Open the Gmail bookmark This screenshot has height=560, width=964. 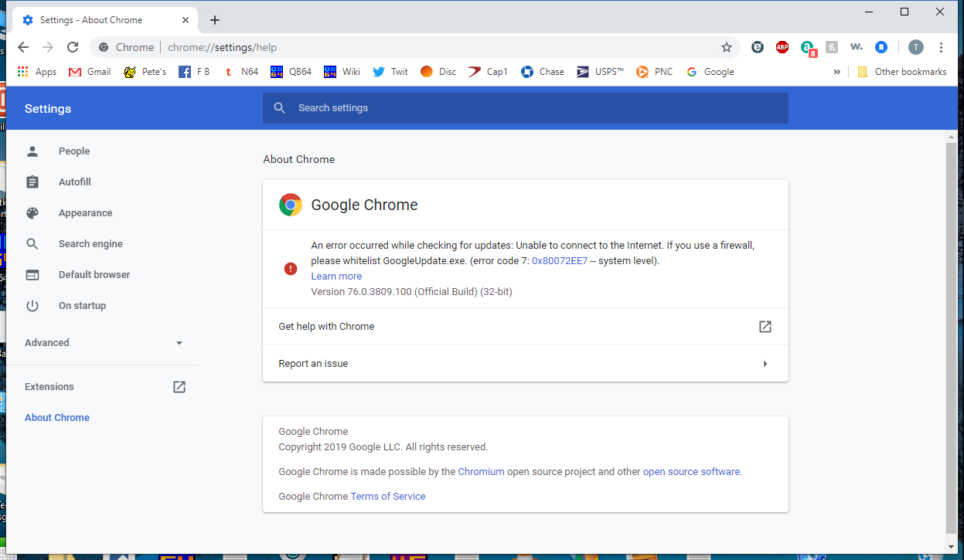[x=90, y=72]
